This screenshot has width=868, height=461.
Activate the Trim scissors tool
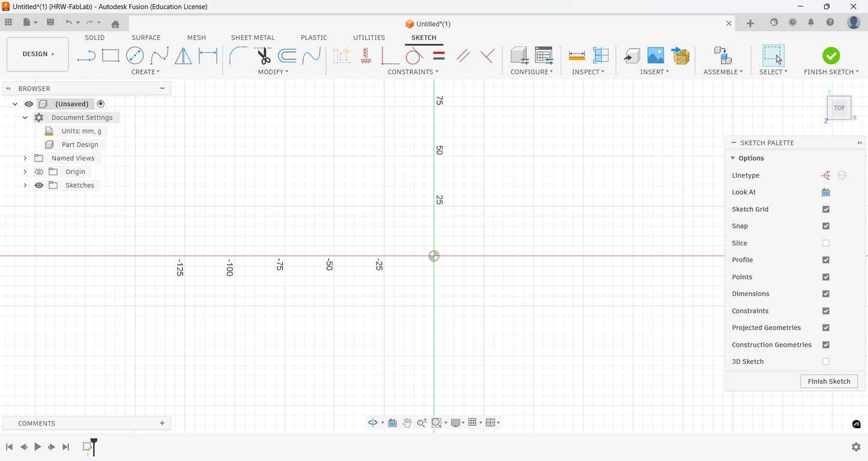[263, 56]
